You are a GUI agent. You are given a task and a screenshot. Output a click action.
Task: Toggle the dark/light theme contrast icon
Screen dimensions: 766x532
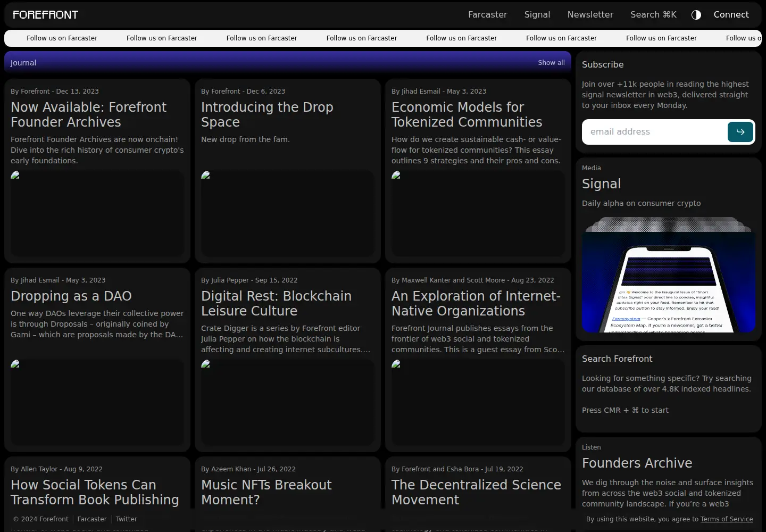[696, 15]
